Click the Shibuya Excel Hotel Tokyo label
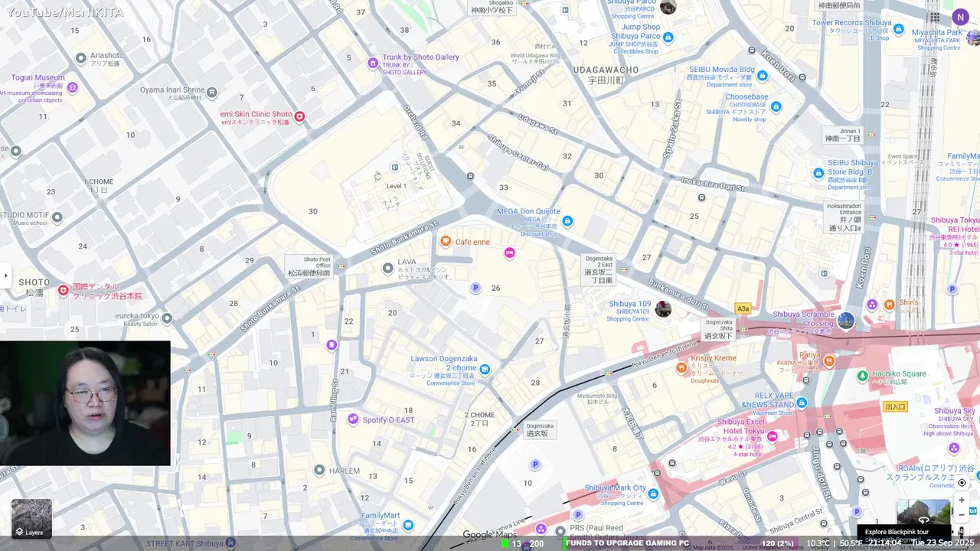 [741, 426]
